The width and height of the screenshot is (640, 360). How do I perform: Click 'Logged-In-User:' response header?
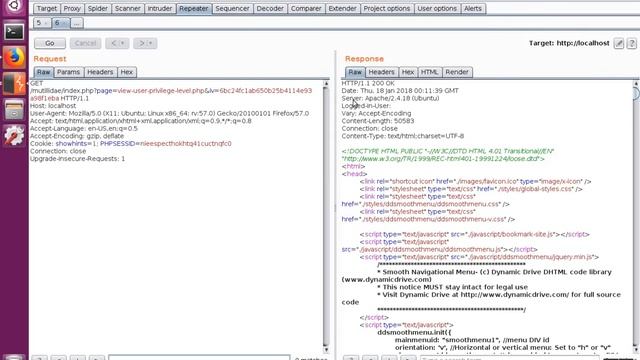point(366,106)
